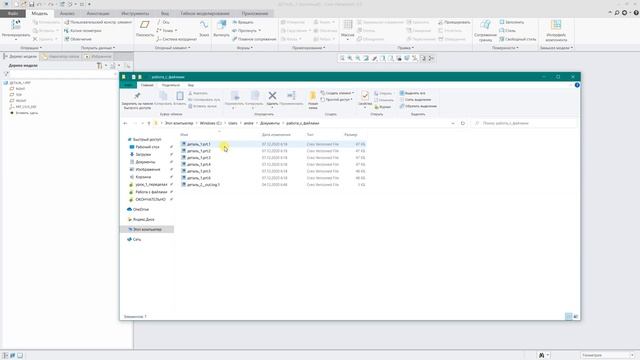Start the Эскиз sketch tool
The image size is (640, 360).
click(x=204, y=29)
